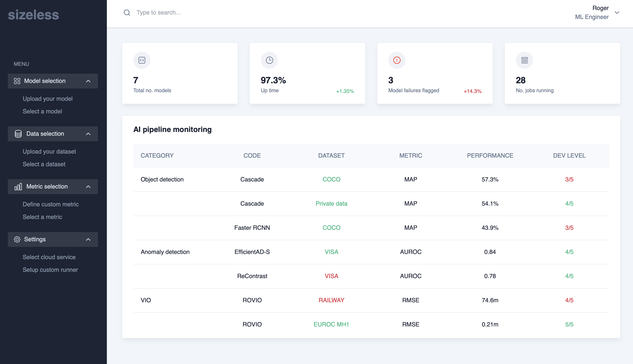Click the gear icon beside Settings

click(17, 239)
